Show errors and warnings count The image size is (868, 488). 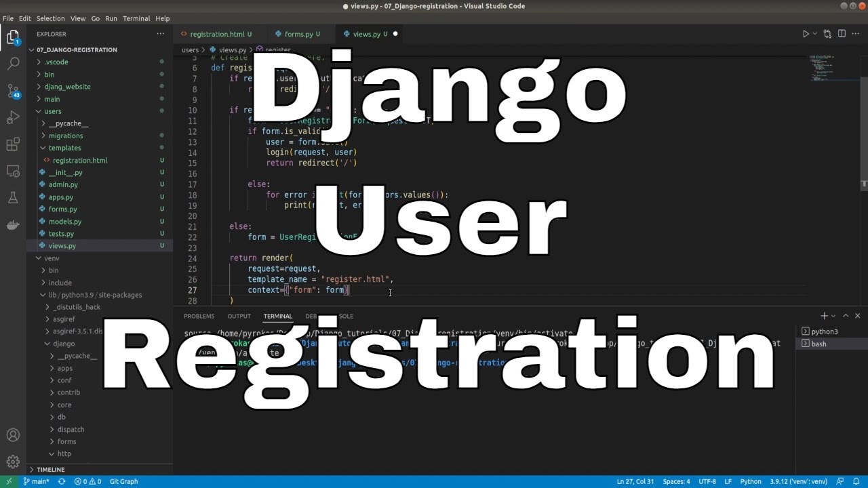point(87,481)
